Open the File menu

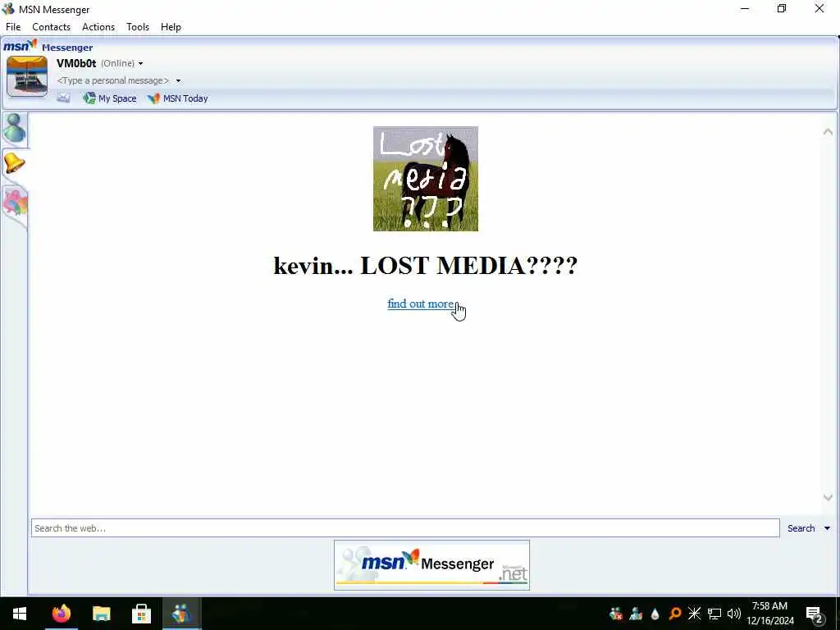point(13,27)
